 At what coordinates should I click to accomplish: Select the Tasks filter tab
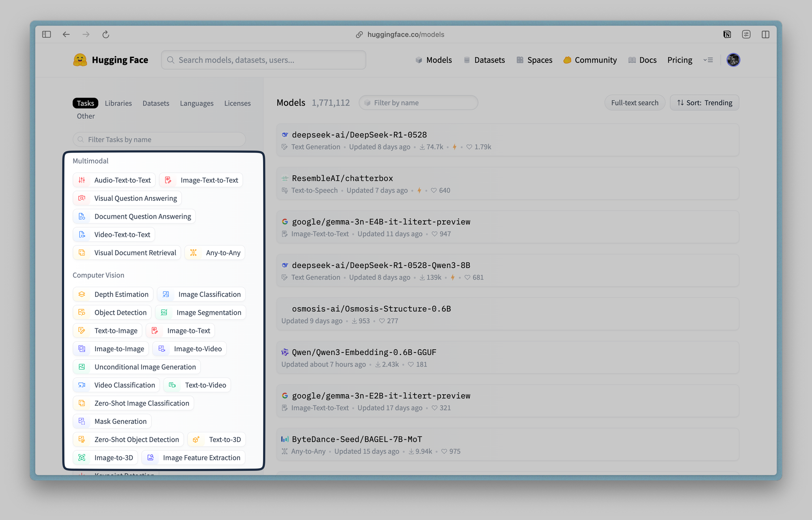pos(85,103)
